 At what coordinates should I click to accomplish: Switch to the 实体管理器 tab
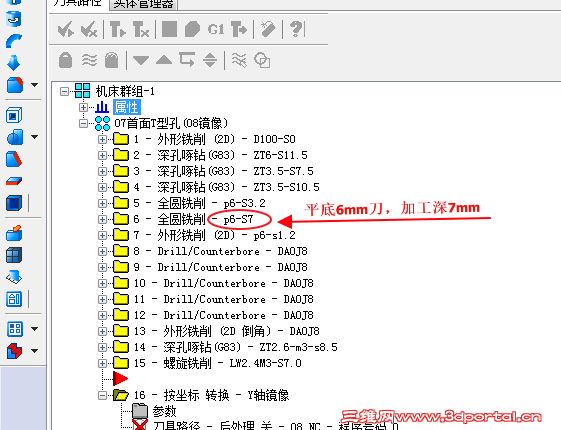pyautogui.click(x=143, y=4)
